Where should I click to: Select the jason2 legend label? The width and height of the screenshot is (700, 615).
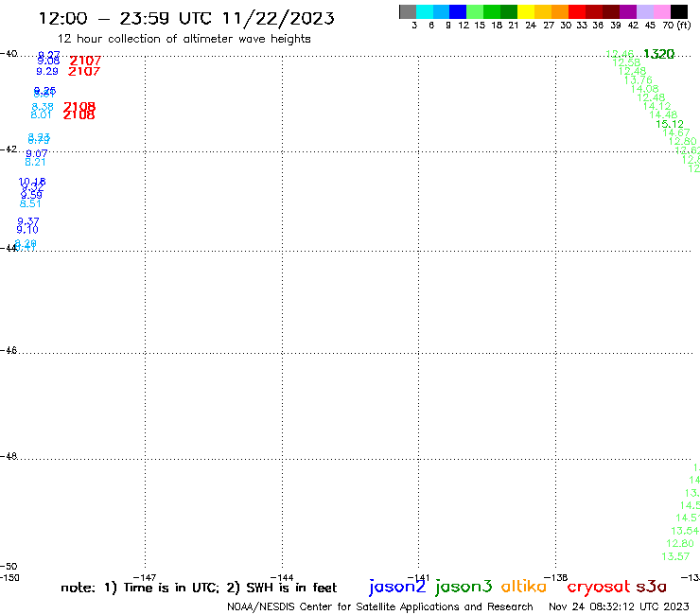[x=397, y=587]
